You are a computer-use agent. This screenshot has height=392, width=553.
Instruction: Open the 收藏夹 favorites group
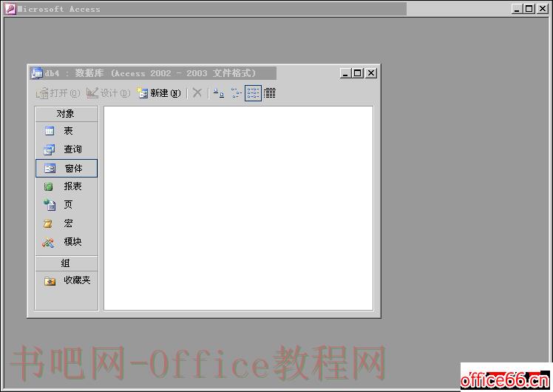point(67,280)
